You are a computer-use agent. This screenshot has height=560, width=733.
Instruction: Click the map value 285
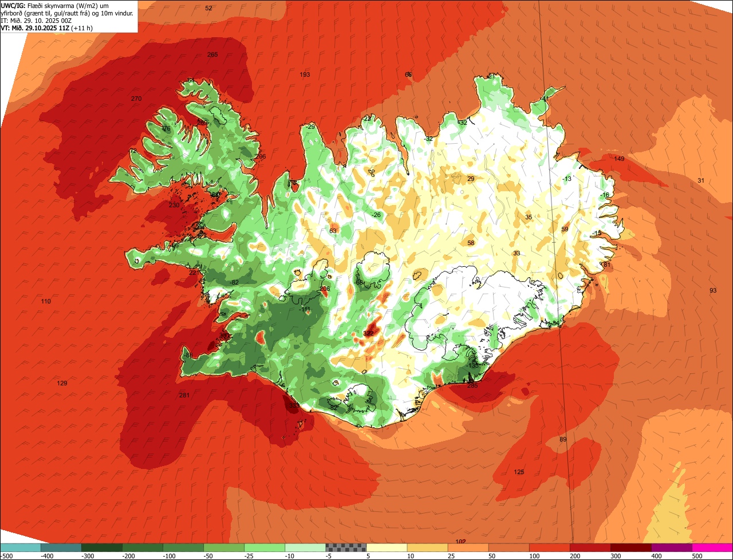coord(472,385)
